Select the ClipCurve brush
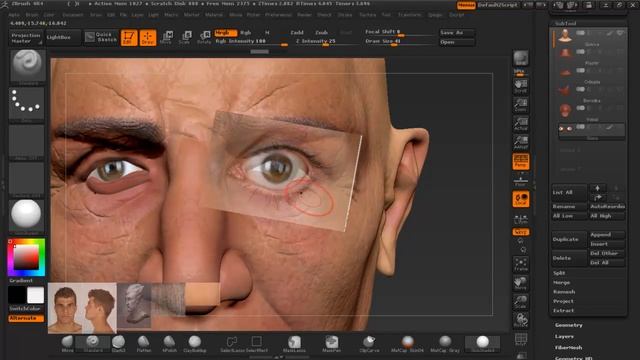The width and height of the screenshot is (640, 360). point(369,344)
